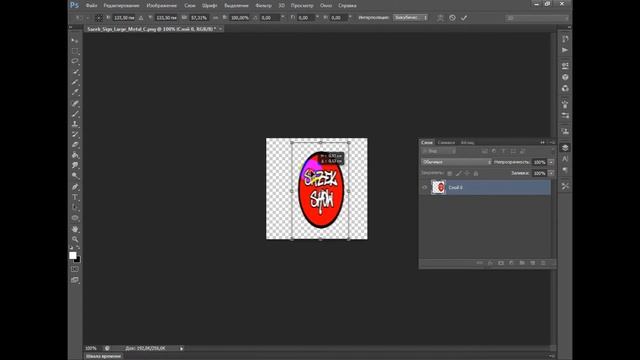Open Изображение menu

(x=162, y=6)
